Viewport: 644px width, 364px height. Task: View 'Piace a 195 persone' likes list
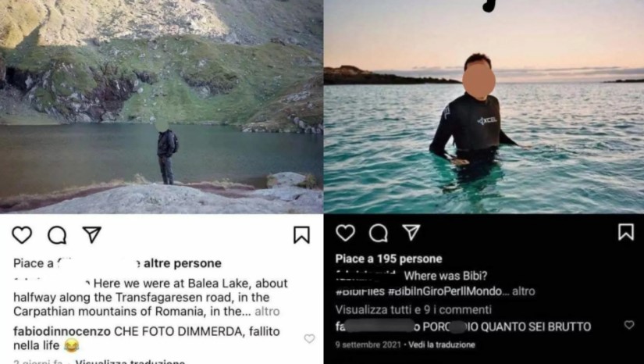(x=389, y=259)
